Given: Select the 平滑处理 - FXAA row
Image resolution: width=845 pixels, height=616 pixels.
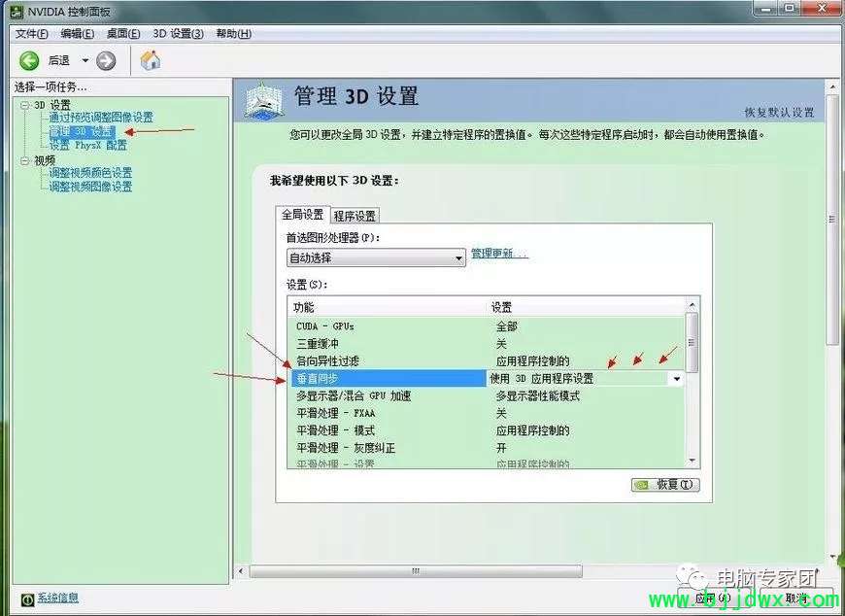Looking at the screenshot, I should (x=486, y=413).
